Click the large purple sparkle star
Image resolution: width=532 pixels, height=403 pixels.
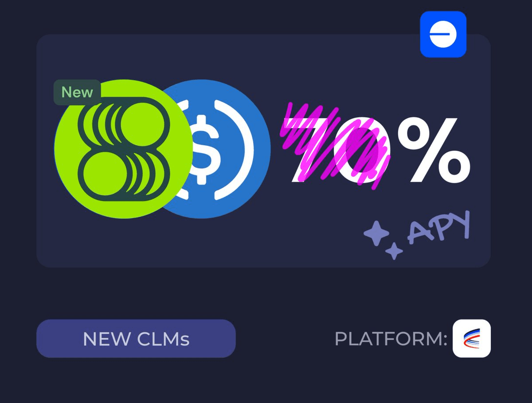[376, 233]
